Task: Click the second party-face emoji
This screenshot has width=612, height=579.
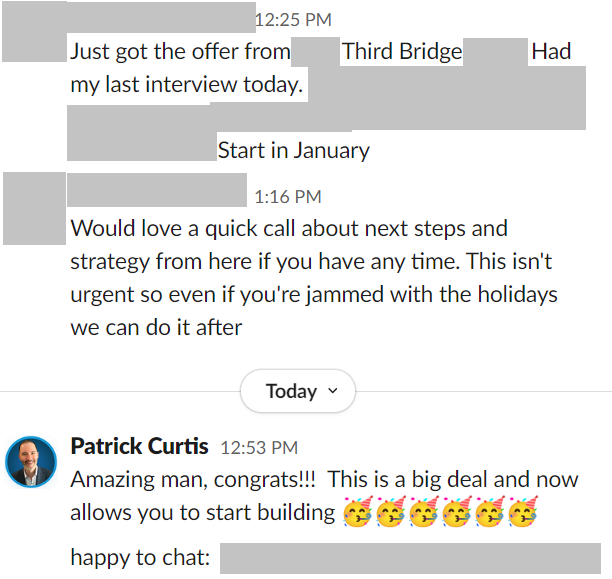Action: coord(390,514)
